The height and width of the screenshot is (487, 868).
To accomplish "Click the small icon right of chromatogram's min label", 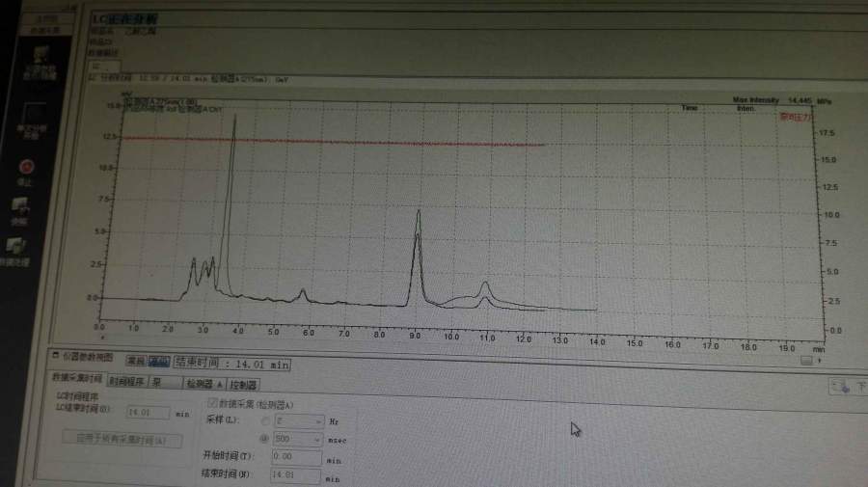I will coord(806,361).
